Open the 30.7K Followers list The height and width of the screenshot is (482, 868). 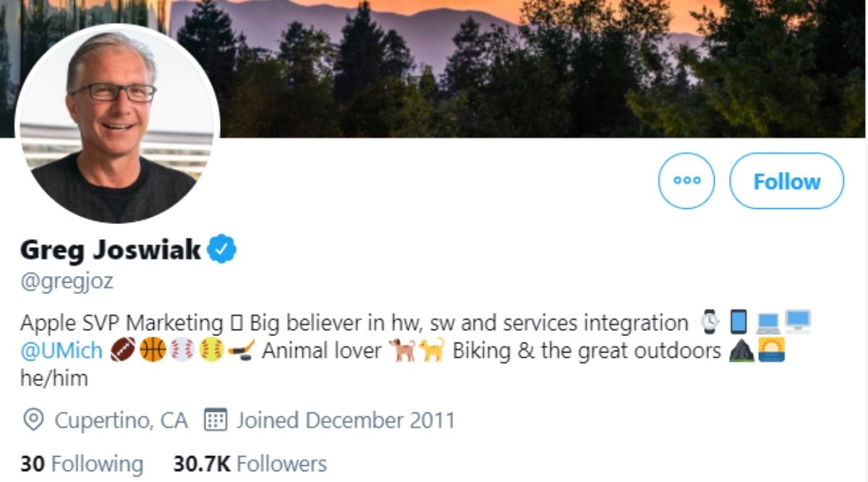pos(250,463)
